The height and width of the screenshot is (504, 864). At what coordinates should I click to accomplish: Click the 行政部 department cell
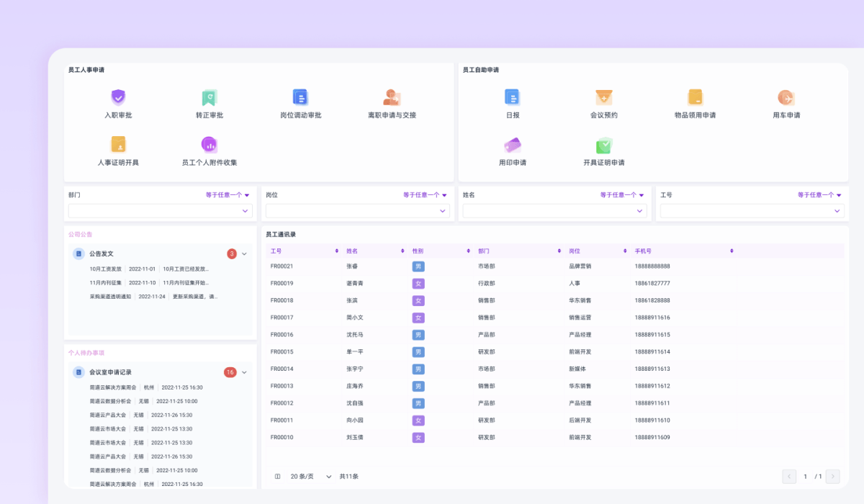(486, 284)
